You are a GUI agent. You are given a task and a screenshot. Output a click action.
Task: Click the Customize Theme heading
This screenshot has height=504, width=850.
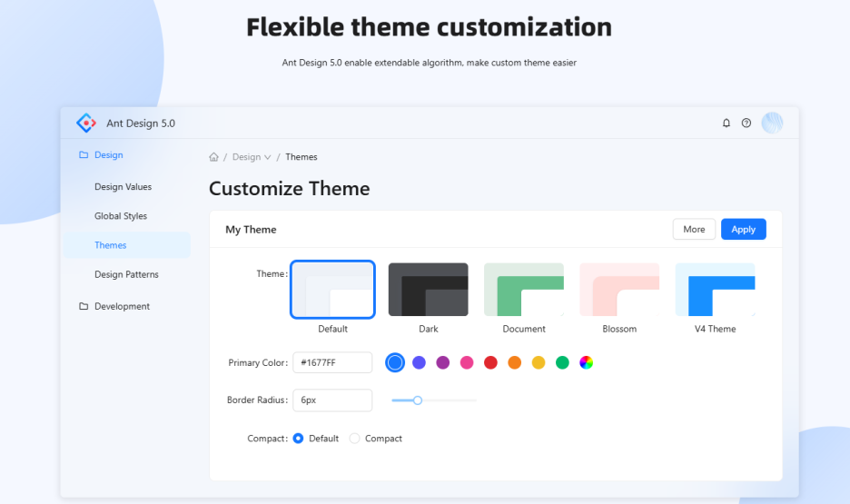[290, 189]
